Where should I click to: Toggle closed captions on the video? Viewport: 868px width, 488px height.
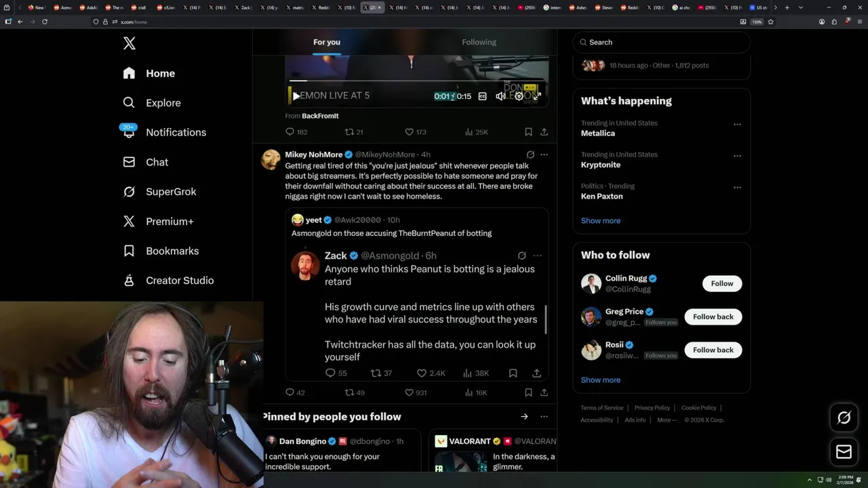pyautogui.click(x=482, y=96)
